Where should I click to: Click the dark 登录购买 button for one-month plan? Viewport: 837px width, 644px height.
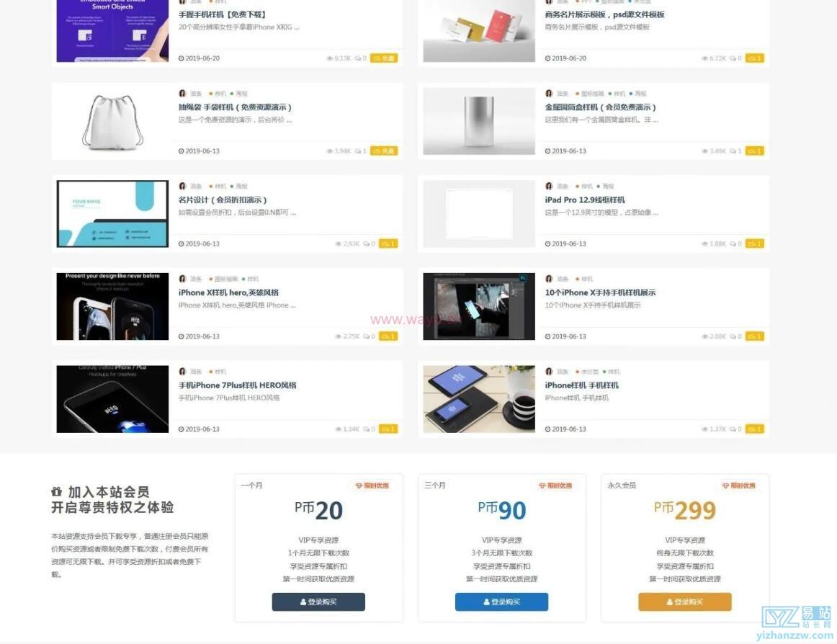318,601
